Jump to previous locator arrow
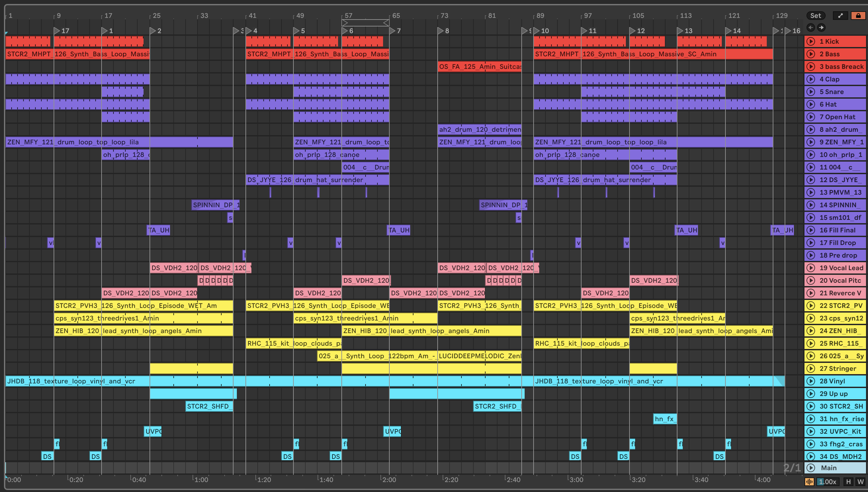 (810, 27)
